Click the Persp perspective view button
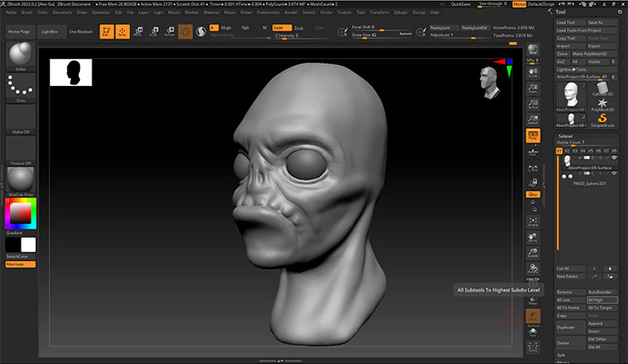 tap(533, 135)
